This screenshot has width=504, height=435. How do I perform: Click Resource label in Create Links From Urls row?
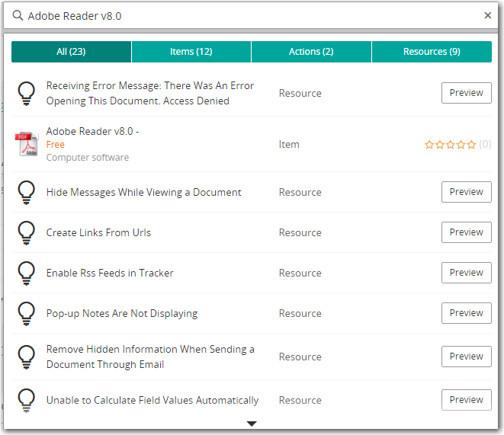[x=300, y=232]
